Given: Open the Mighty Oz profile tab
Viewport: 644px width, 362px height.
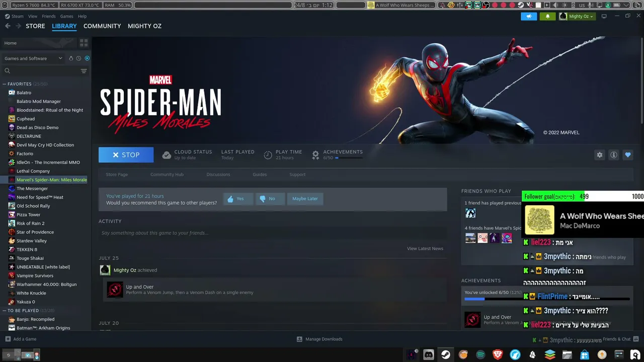Looking at the screenshot, I should (144, 26).
